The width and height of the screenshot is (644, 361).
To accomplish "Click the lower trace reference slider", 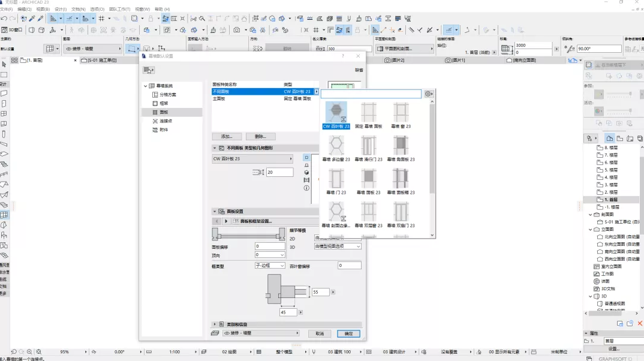I will coord(619,111).
